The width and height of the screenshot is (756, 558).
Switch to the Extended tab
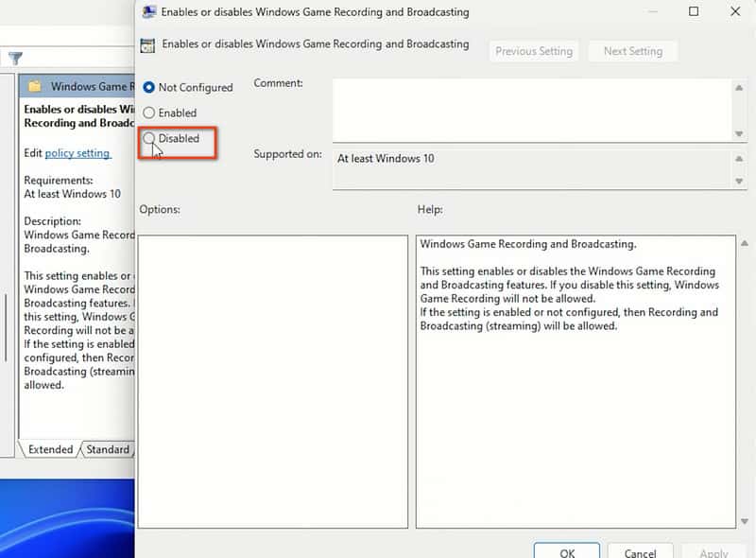tap(50, 449)
